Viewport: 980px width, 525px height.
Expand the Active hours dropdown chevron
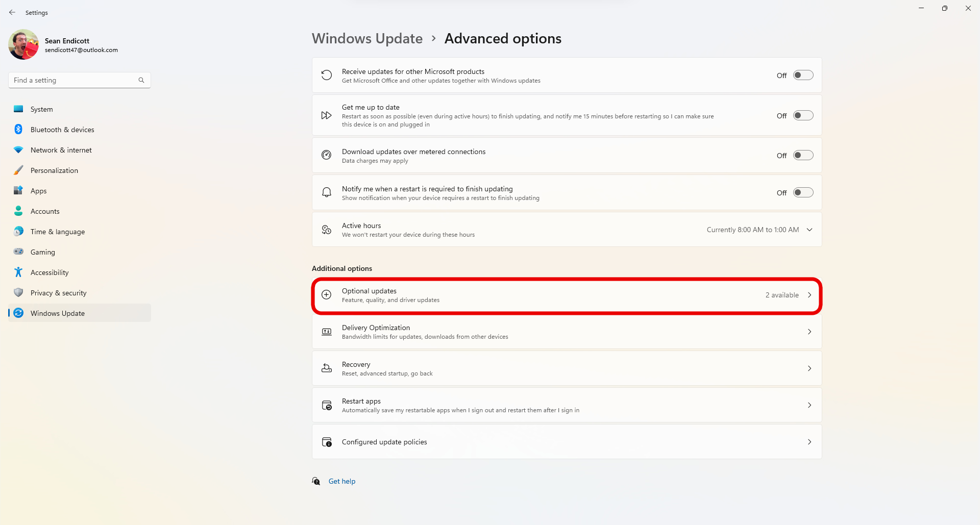pyautogui.click(x=810, y=230)
